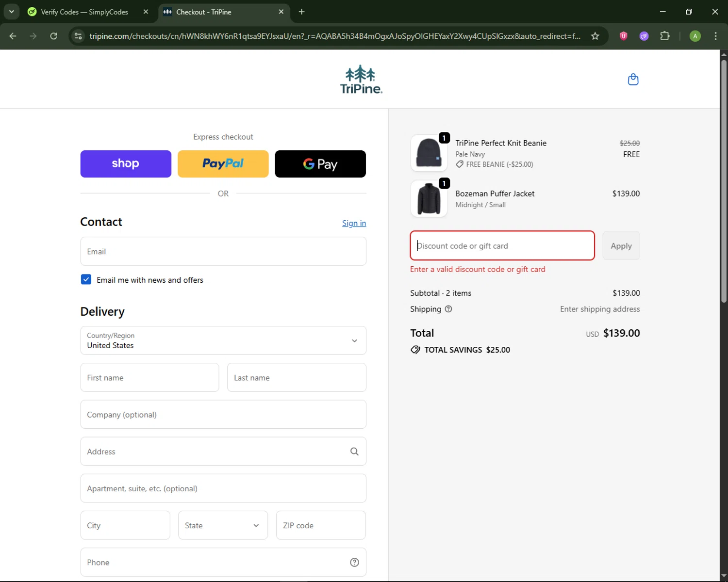Focus the Apartment, suite, etc. field
The height and width of the screenshot is (582, 728).
tap(223, 488)
